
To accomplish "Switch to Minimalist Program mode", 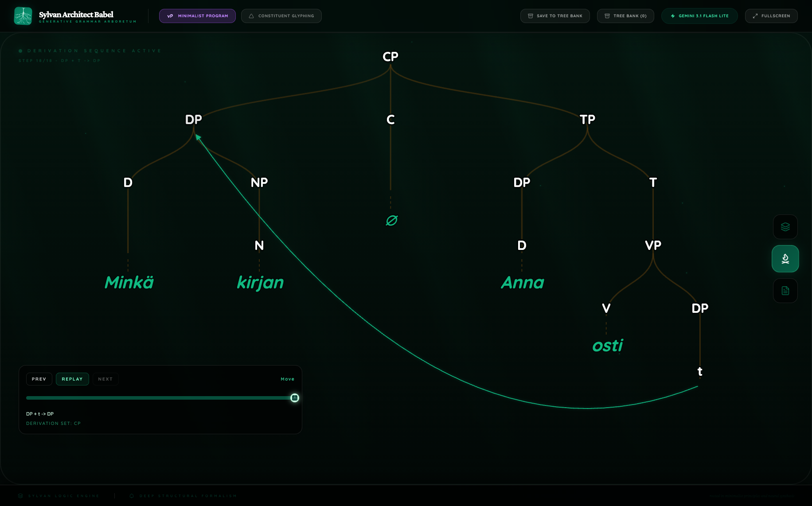I will pyautogui.click(x=197, y=16).
